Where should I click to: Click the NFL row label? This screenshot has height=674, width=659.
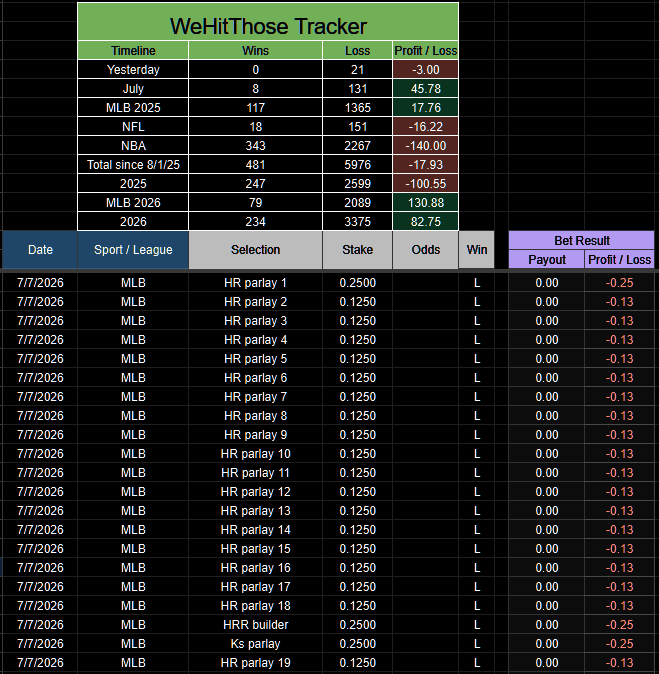point(133,126)
